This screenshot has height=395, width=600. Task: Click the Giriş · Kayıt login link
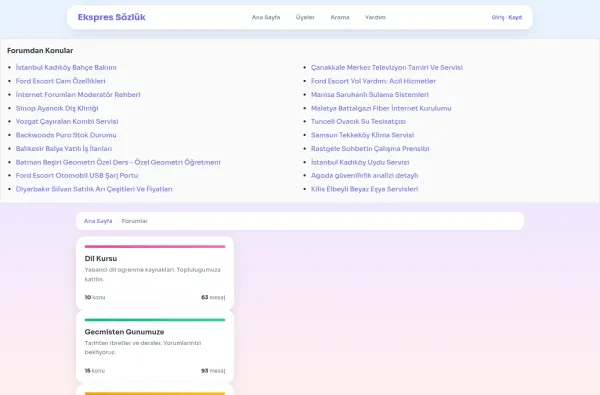[507, 17]
